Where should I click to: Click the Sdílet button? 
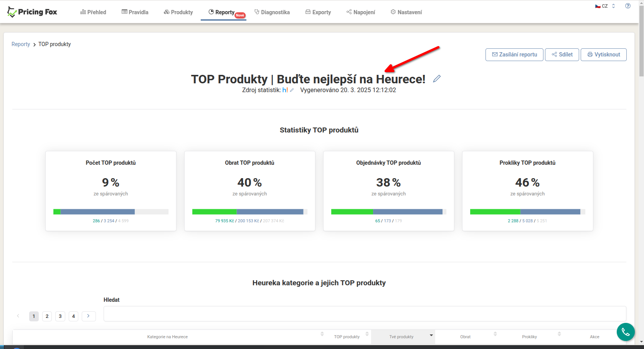(562, 55)
